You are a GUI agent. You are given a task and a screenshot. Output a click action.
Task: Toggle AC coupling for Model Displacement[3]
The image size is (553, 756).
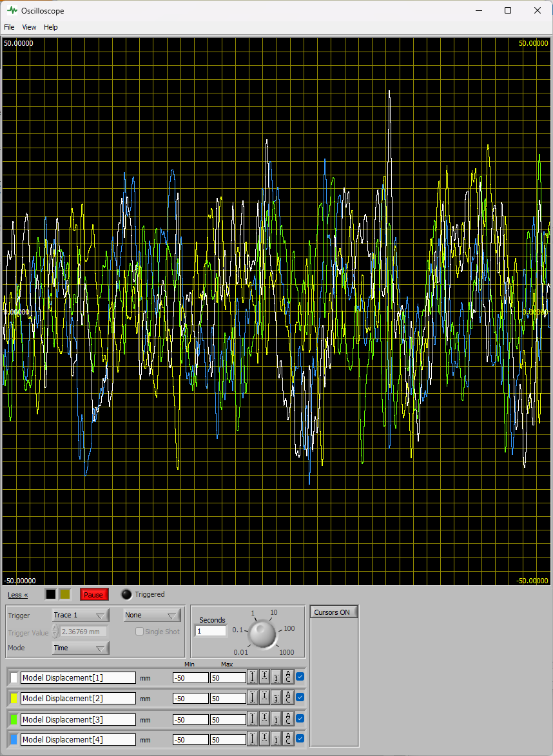(288, 719)
